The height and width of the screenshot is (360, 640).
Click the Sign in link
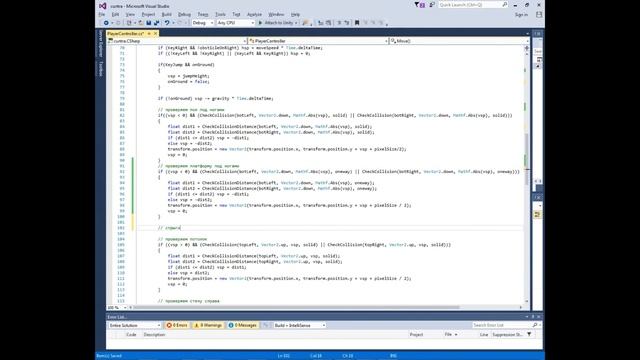point(521,15)
